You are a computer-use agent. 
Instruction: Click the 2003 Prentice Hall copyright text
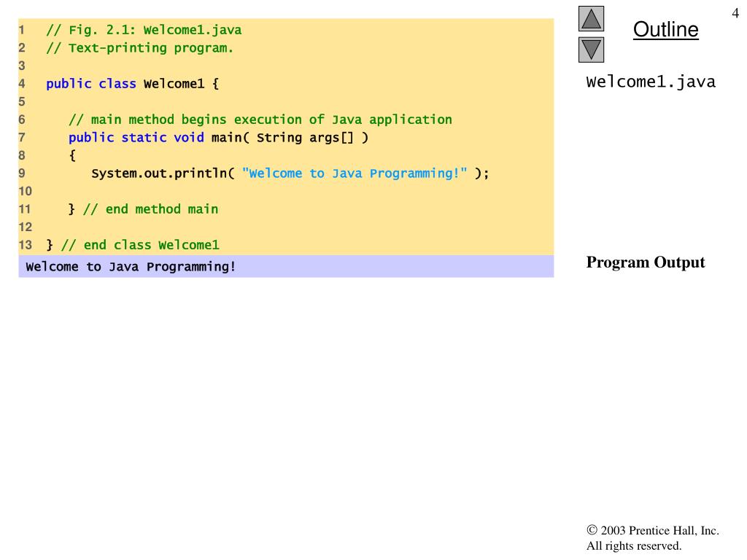click(x=652, y=531)
